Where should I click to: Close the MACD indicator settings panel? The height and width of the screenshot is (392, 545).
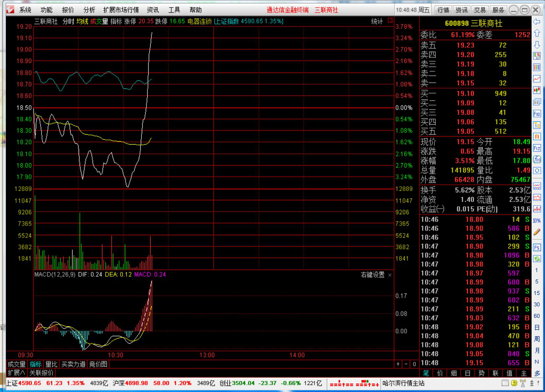pos(390,275)
